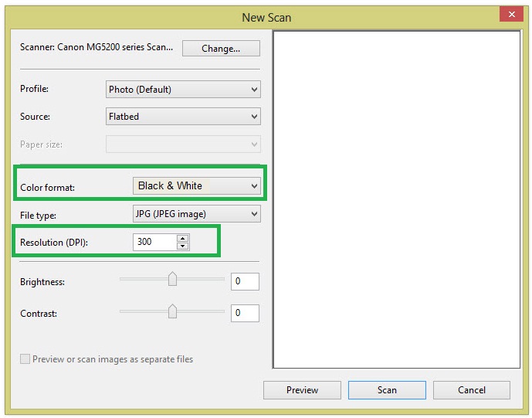Screen dimensions: 532x418
Task: Expand the File type JPG dropdown
Action: (197, 213)
